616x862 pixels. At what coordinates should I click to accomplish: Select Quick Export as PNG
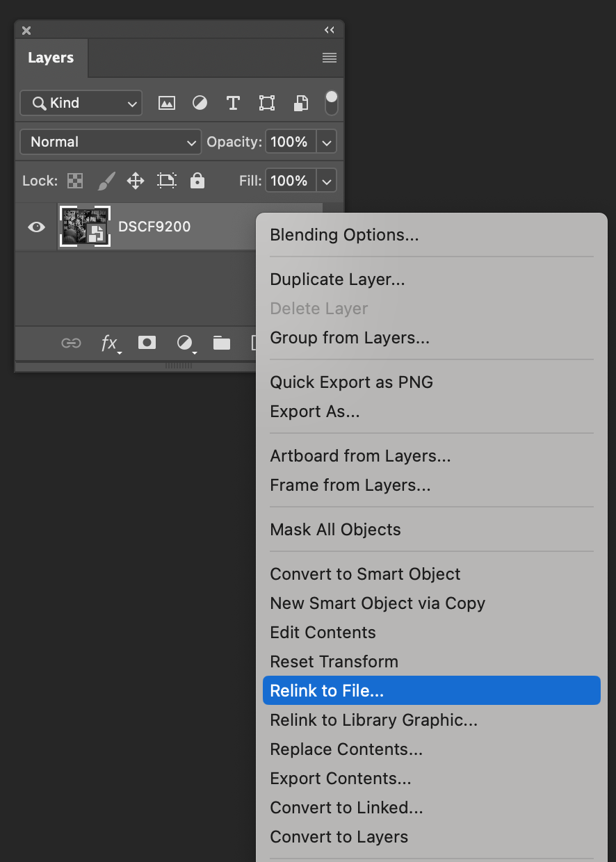click(432, 382)
